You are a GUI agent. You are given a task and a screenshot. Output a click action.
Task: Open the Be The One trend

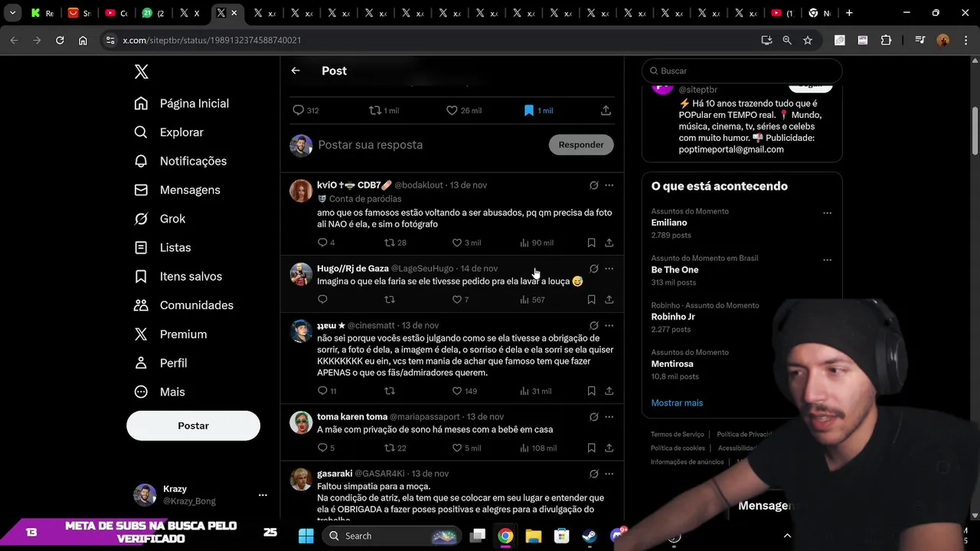(675, 269)
